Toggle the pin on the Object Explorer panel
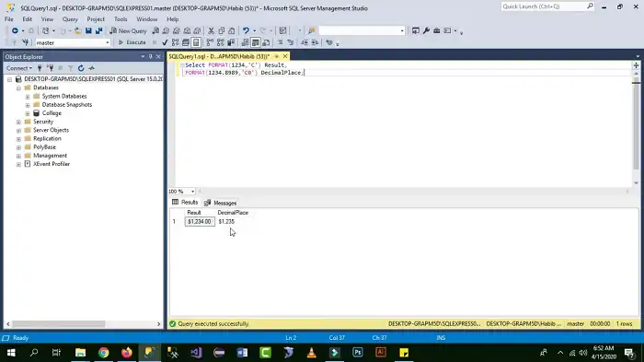 (x=150, y=57)
